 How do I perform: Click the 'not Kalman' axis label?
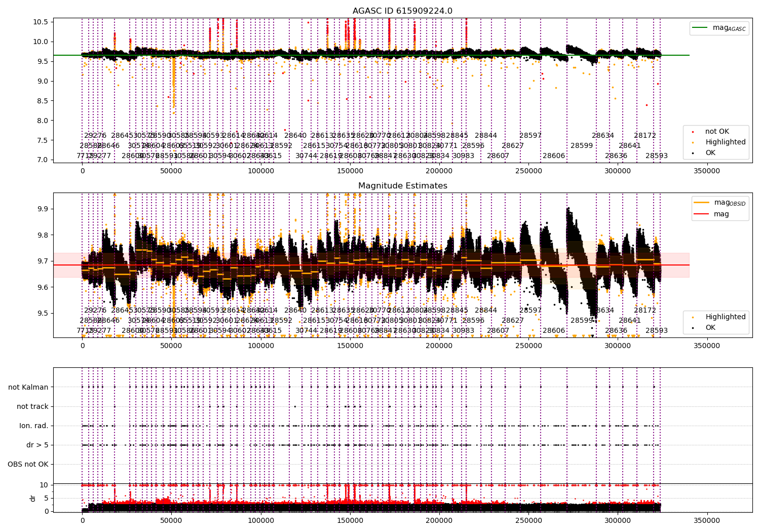28,387
